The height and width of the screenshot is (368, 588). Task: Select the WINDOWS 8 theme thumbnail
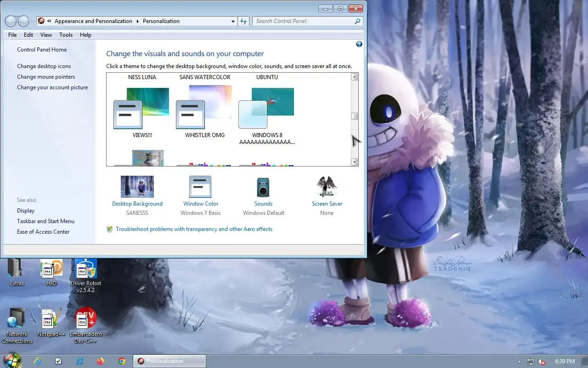point(266,108)
